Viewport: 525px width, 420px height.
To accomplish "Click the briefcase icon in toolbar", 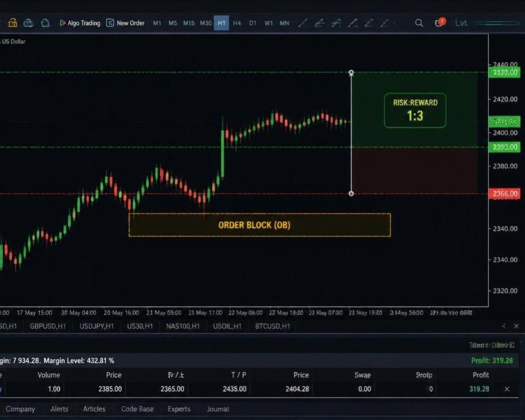I will pyautogui.click(x=28, y=23).
